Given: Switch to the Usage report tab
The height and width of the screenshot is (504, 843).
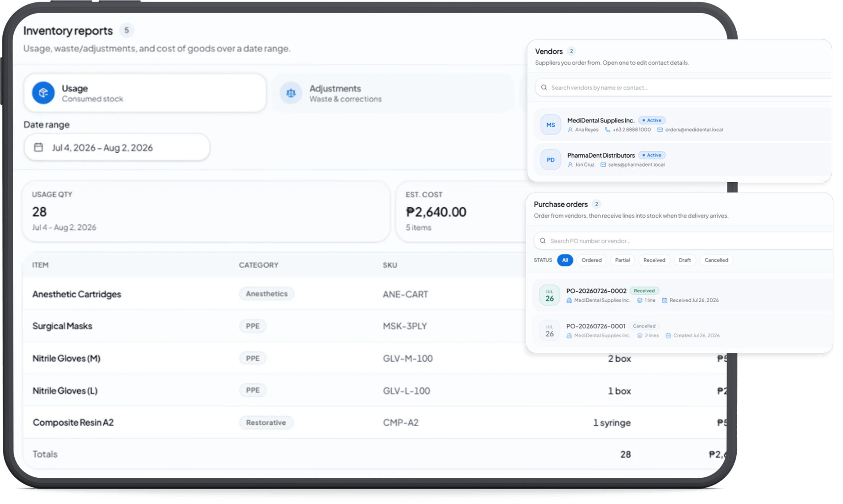Looking at the screenshot, I should point(145,93).
